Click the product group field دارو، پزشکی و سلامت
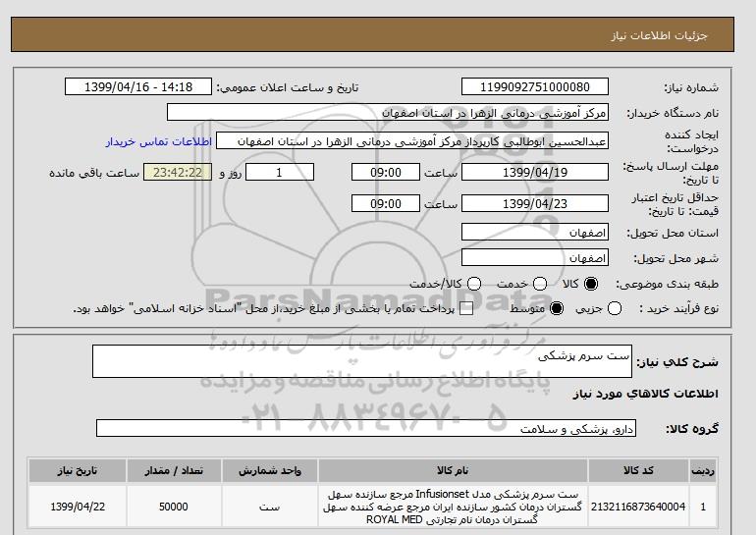This screenshot has height=535, width=756. (366, 428)
